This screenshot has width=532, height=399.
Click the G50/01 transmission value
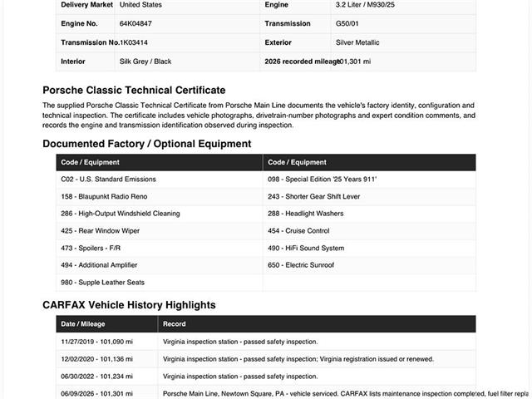click(347, 24)
